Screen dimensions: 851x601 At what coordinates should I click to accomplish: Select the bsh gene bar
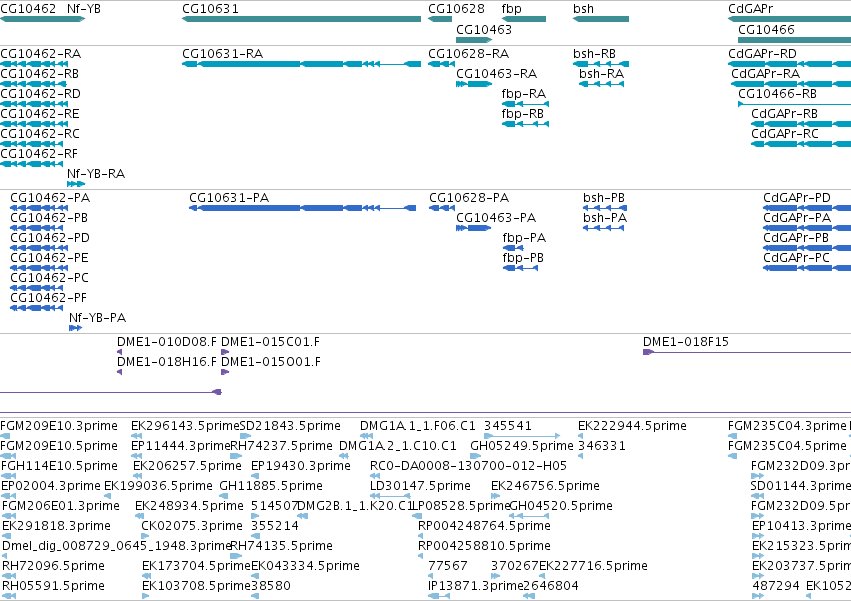coord(601,19)
